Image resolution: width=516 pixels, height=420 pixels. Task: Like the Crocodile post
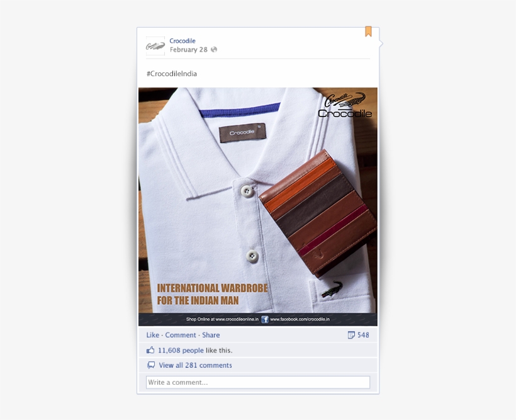[153, 335]
